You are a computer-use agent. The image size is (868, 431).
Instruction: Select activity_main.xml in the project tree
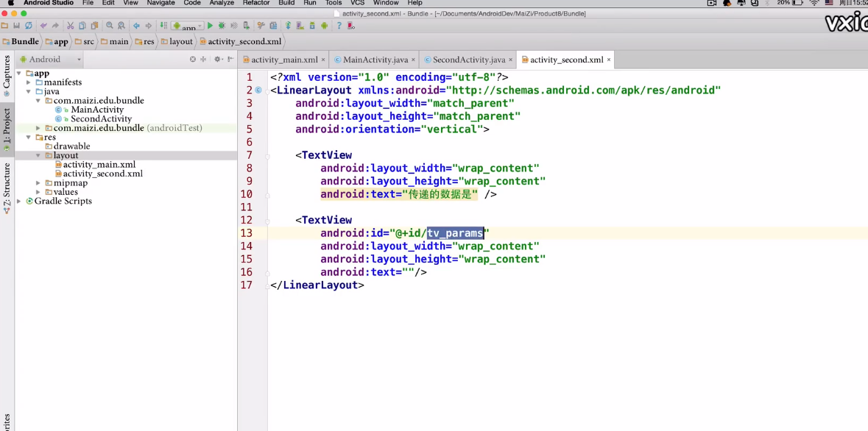[96, 164]
